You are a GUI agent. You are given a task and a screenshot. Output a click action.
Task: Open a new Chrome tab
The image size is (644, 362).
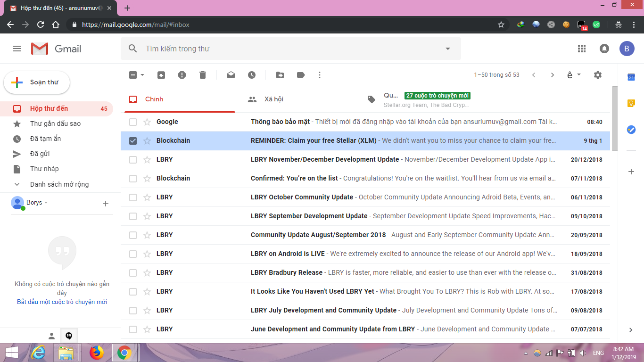coord(127,8)
